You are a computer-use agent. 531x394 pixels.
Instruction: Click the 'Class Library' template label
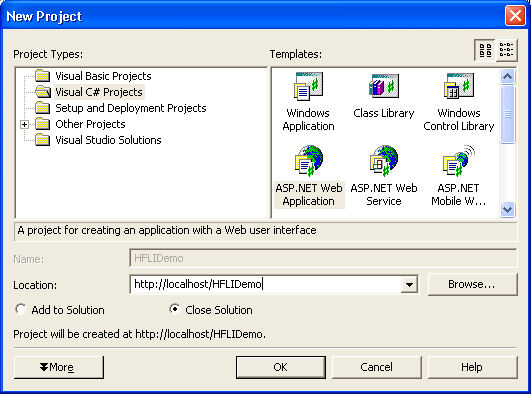(384, 113)
